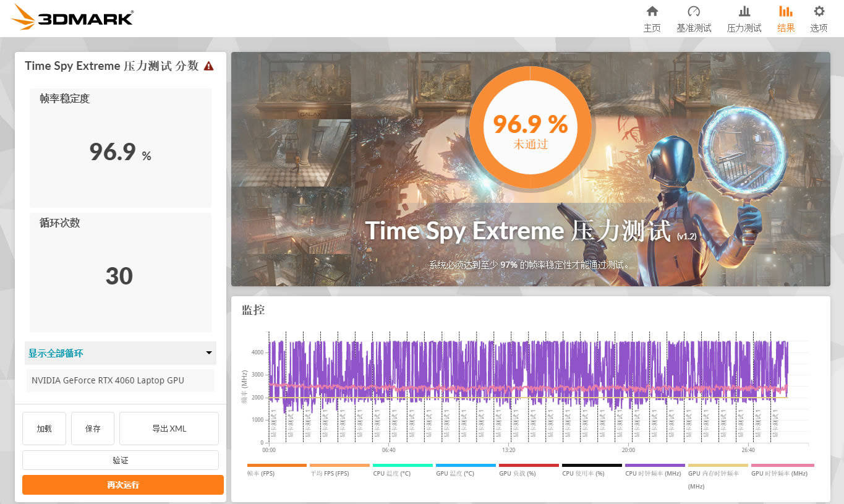Screen dimensions: 844x504
Task: Open the 基准测试 gauge icon
Action: (x=694, y=11)
